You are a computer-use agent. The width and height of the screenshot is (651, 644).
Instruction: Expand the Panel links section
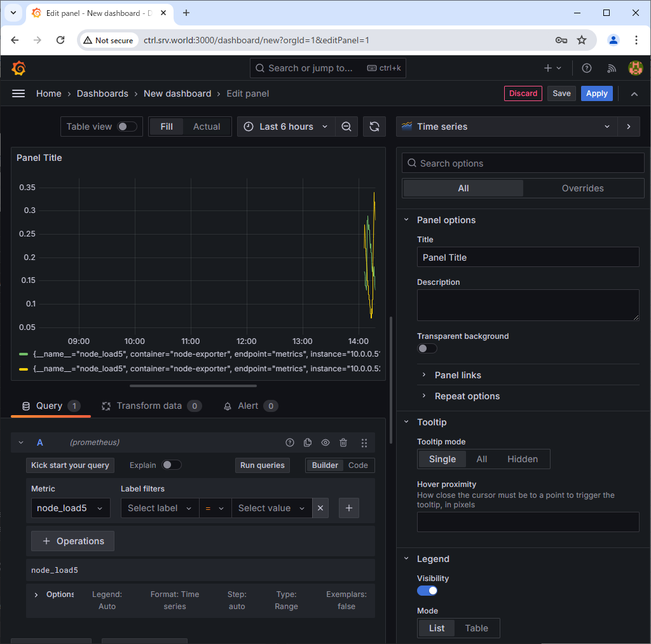pyautogui.click(x=458, y=375)
